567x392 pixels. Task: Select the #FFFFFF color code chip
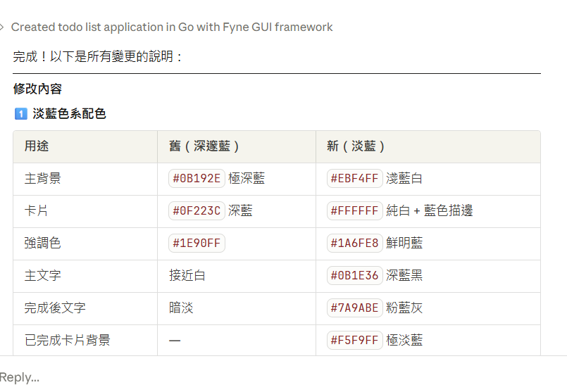(354, 211)
